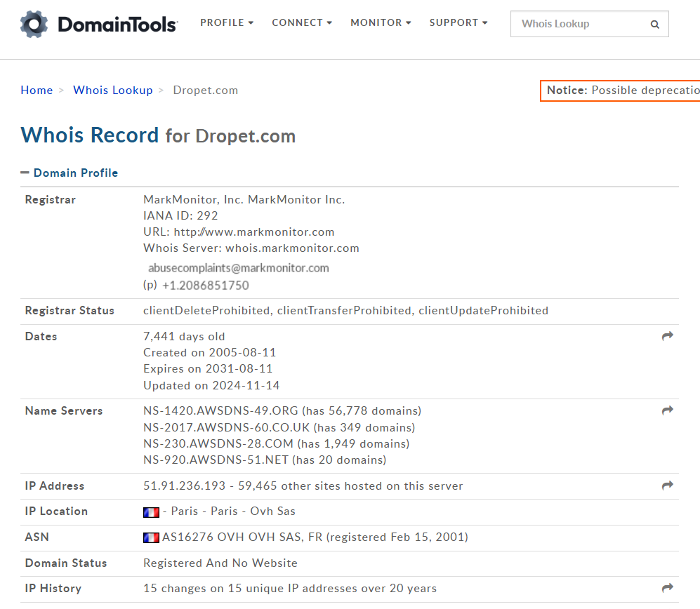Click Registered And No Website status
This screenshot has width=700, height=609.
point(220,563)
